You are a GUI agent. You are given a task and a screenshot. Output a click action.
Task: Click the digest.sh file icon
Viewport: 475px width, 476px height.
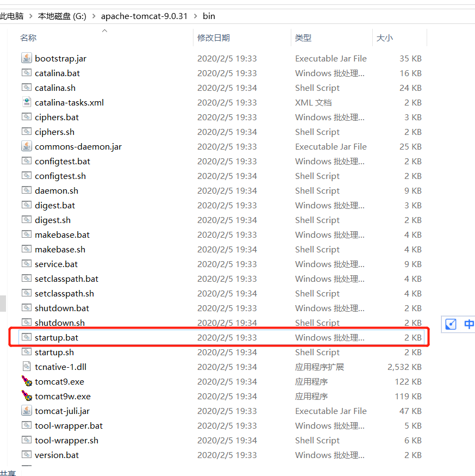(27, 219)
